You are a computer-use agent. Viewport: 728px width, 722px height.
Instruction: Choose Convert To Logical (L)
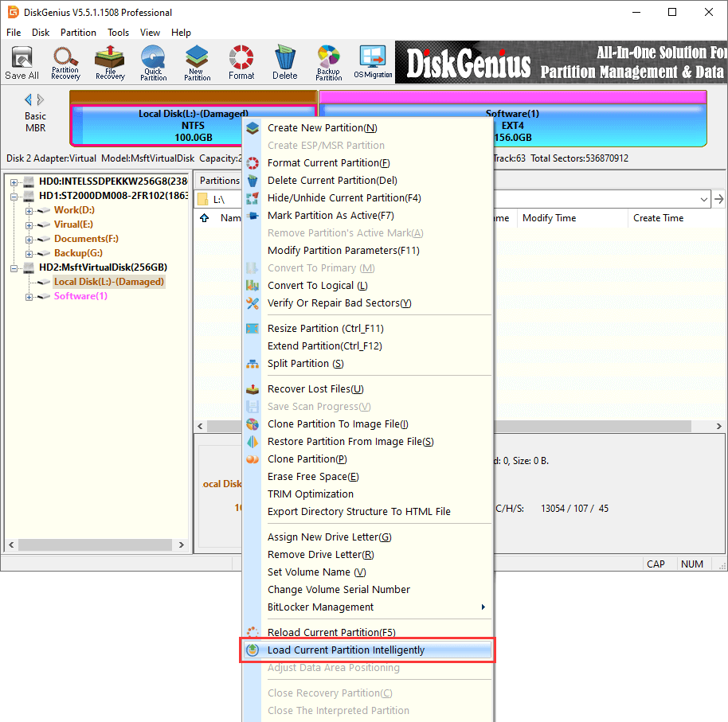366,286
